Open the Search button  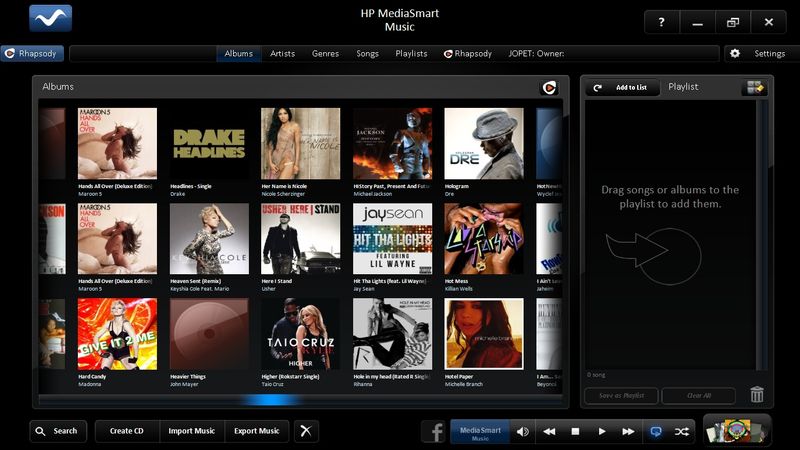pyautogui.click(x=58, y=431)
